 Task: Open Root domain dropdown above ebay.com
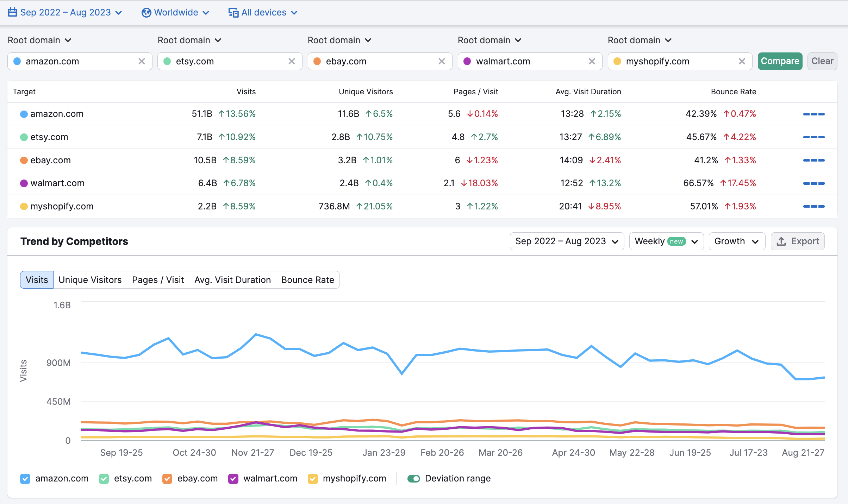(x=339, y=40)
